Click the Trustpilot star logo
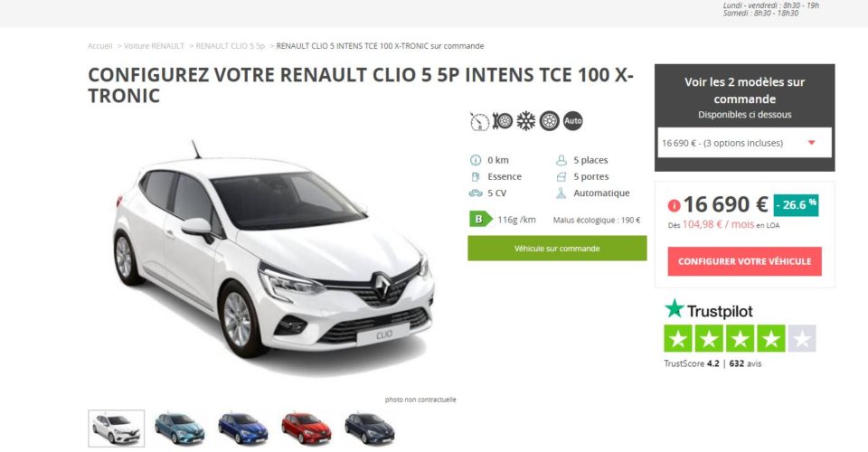The height and width of the screenshot is (452, 868). [x=675, y=308]
